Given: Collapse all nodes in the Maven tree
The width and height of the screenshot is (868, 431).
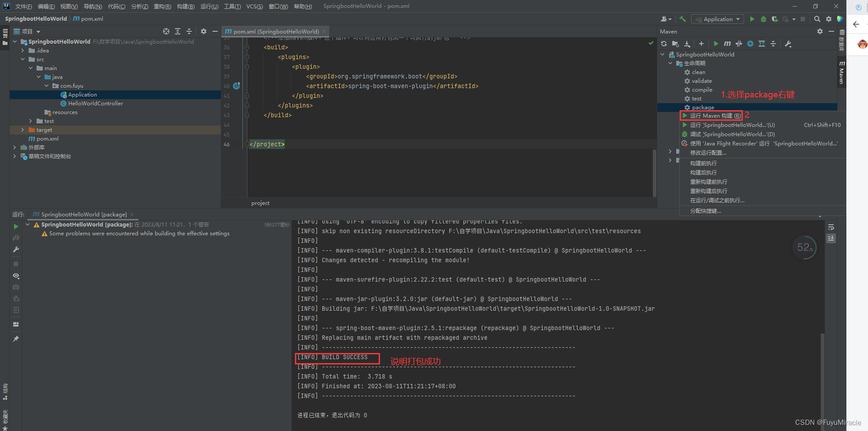Looking at the screenshot, I should point(773,44).
